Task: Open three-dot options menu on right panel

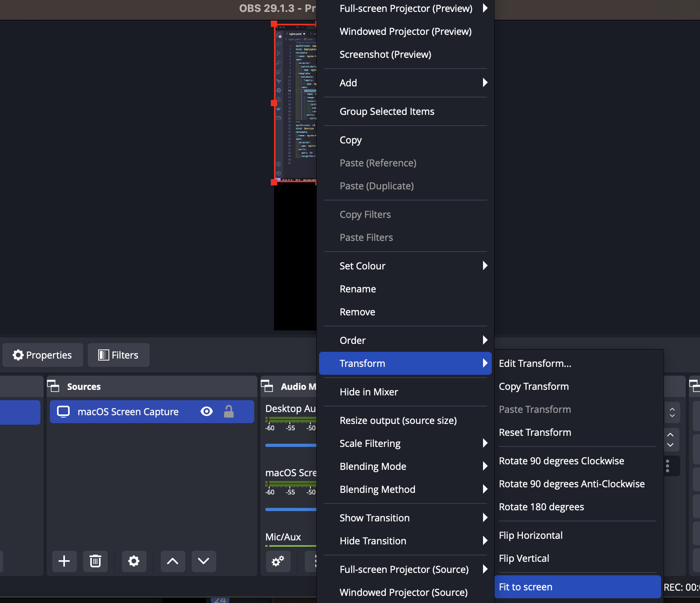Action: click(x=668, y=466)
